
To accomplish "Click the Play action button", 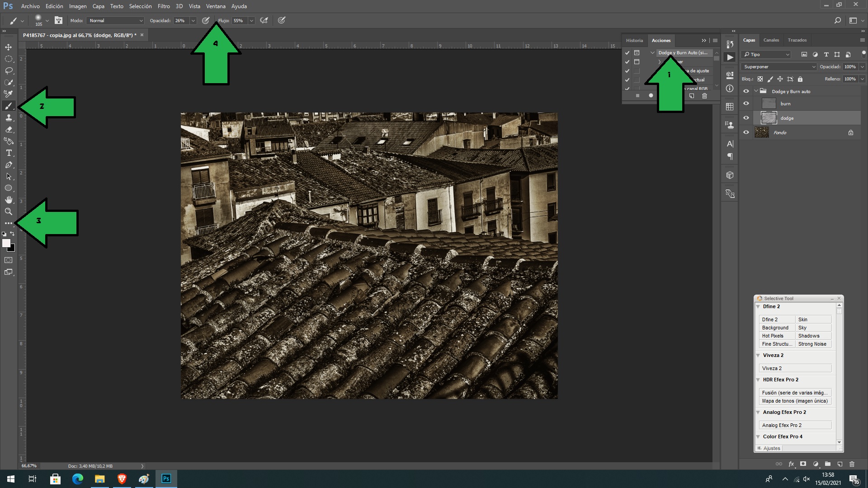I will coord(730,57).
